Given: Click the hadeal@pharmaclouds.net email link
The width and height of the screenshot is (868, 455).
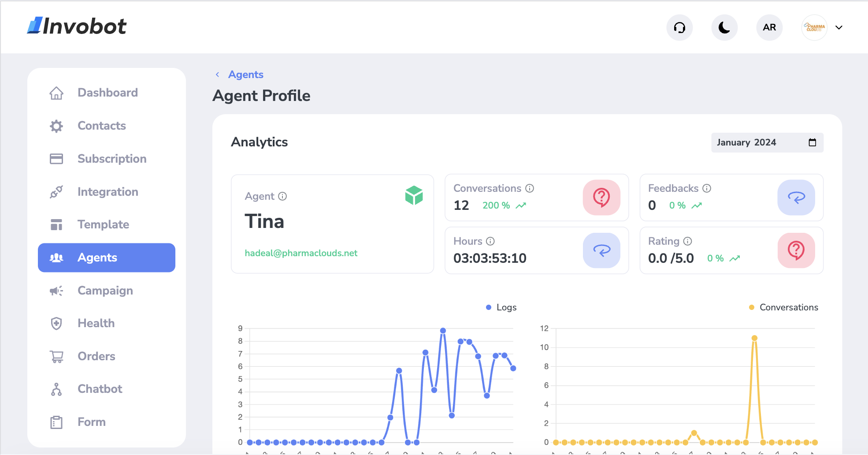Looking at the screenshot, I should 301,253.
